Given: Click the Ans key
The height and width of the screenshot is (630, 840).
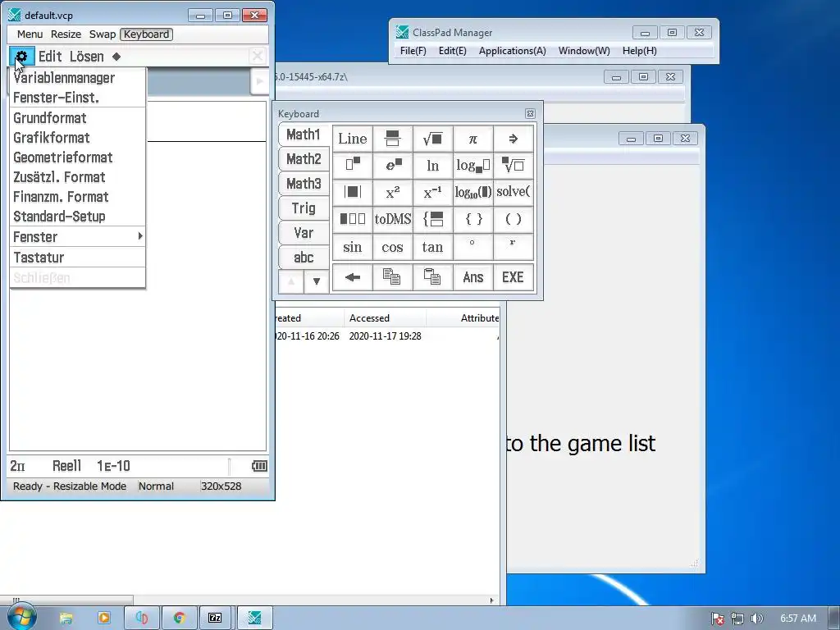Looking at the screenshot, I should [x=473, y=277].
